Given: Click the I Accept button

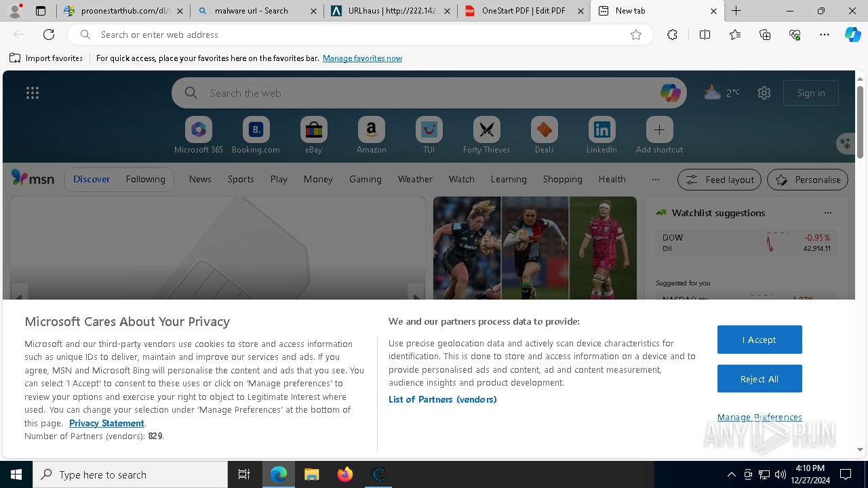Looking at the screenshot, I should 759,340.
